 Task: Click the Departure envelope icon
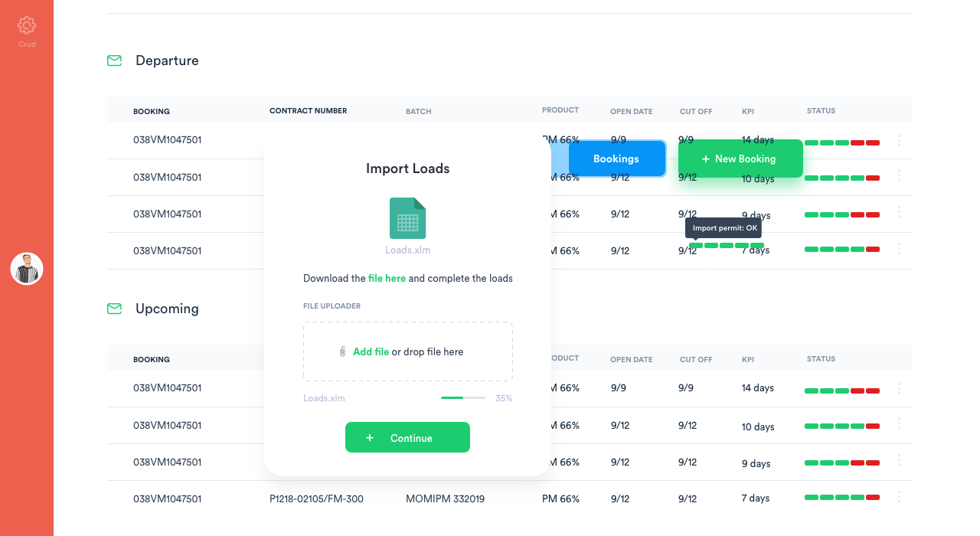point(114,60)
